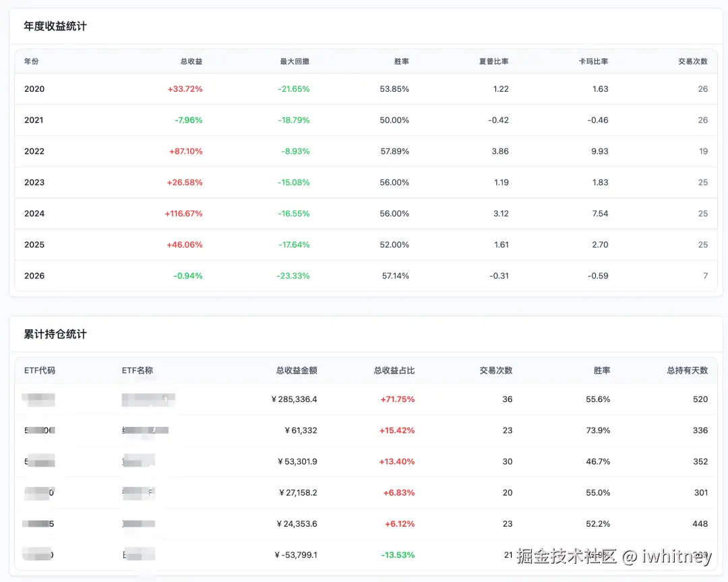
Task: Click the 57.89% win rate cell
Action: (394, 151)
